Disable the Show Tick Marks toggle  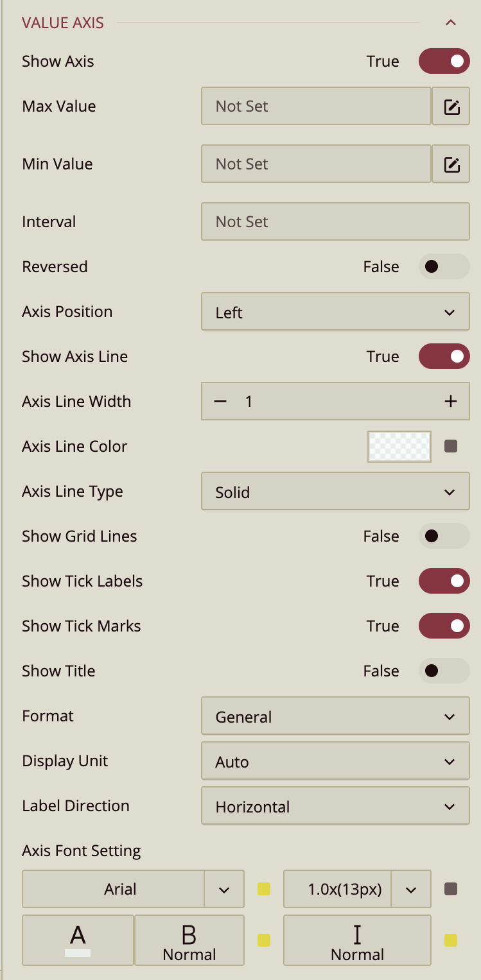coord(444,626)
